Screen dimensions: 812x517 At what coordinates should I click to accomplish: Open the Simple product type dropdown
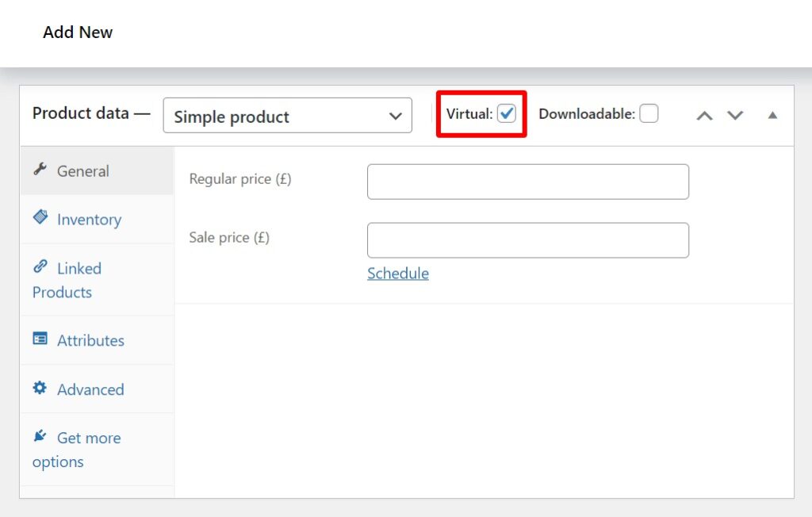(287, 116)
